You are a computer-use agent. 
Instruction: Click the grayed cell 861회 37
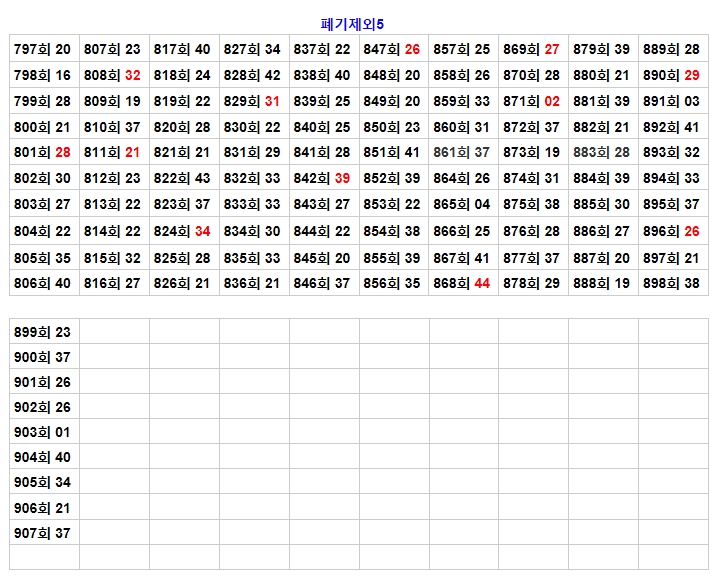pos(462,152)
